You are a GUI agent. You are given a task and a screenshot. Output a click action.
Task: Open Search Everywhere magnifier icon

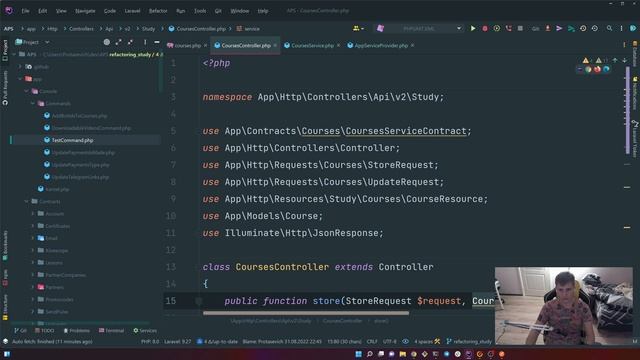coord(609,29)
